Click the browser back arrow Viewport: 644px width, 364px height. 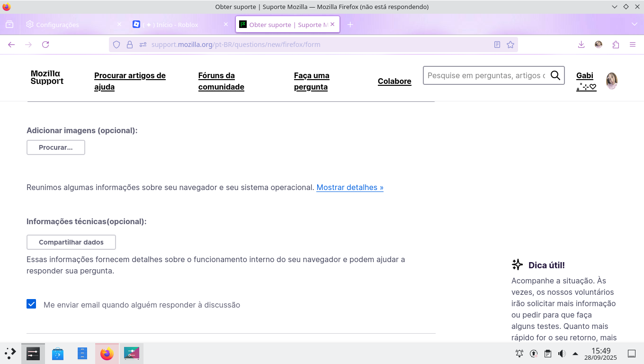coord(11,45)
